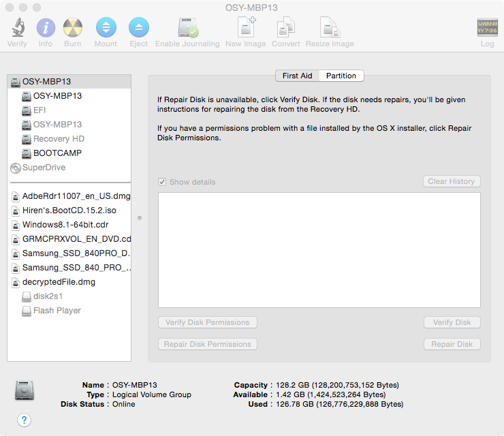The image size is (504, 436).
Task: Toggle the Show details checkbox
Action: click(162, 182)
